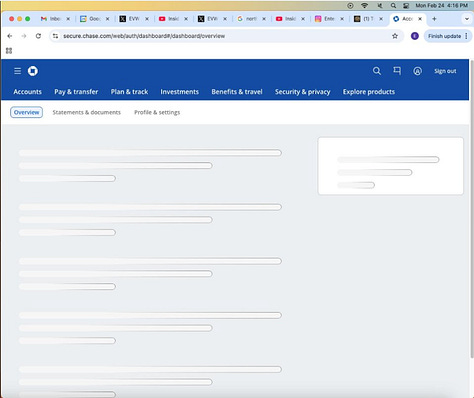The width and height of the screenshot is (474, 398).
Task: Switch to the Gmail Inbox tab
Action: click(x=55, y=19)
